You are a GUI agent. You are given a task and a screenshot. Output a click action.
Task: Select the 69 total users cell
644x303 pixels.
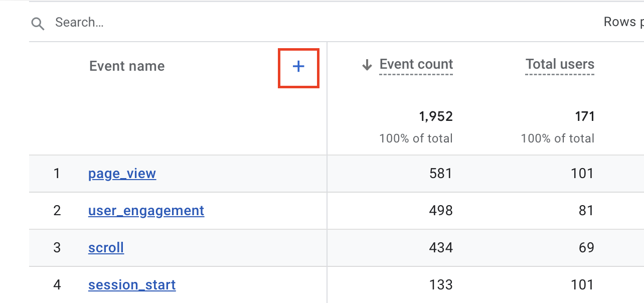tap(586, 248)
